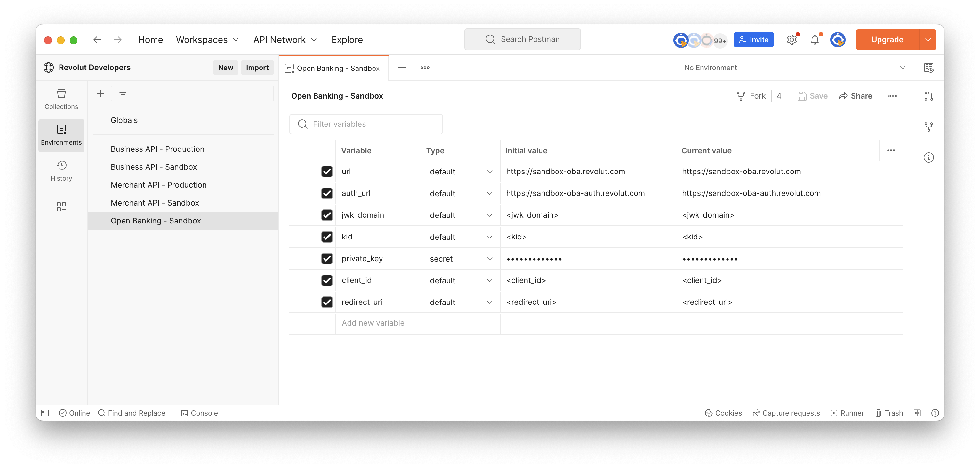The height and width of the screenshot is (468, 980).
Task: Uncheck the redirect_uri variable checkbox
Action: tap(327, 302)
